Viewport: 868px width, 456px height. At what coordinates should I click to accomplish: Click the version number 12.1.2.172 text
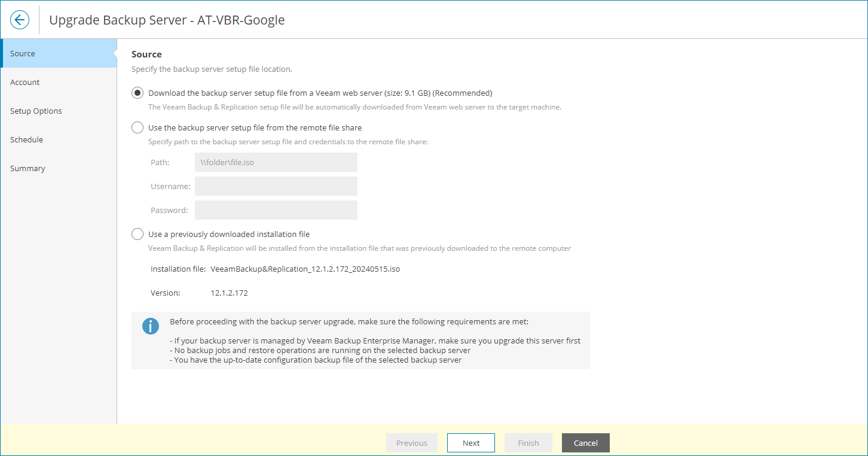(x=229, y=293)
